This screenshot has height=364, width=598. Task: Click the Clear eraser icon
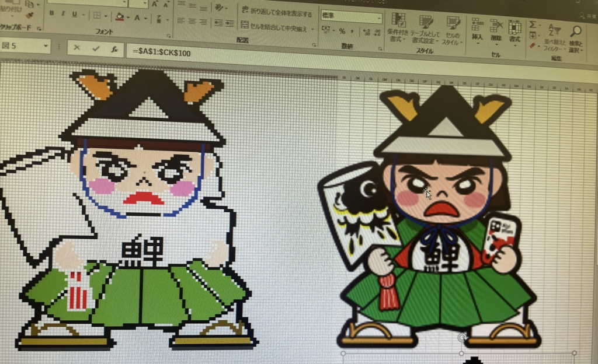coord(533,45)
